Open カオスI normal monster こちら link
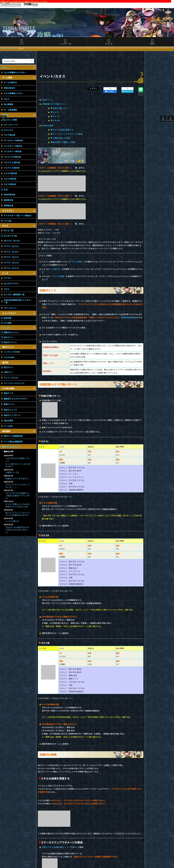The width and height of the screenshot is (174, 868). tap(69, 497)
